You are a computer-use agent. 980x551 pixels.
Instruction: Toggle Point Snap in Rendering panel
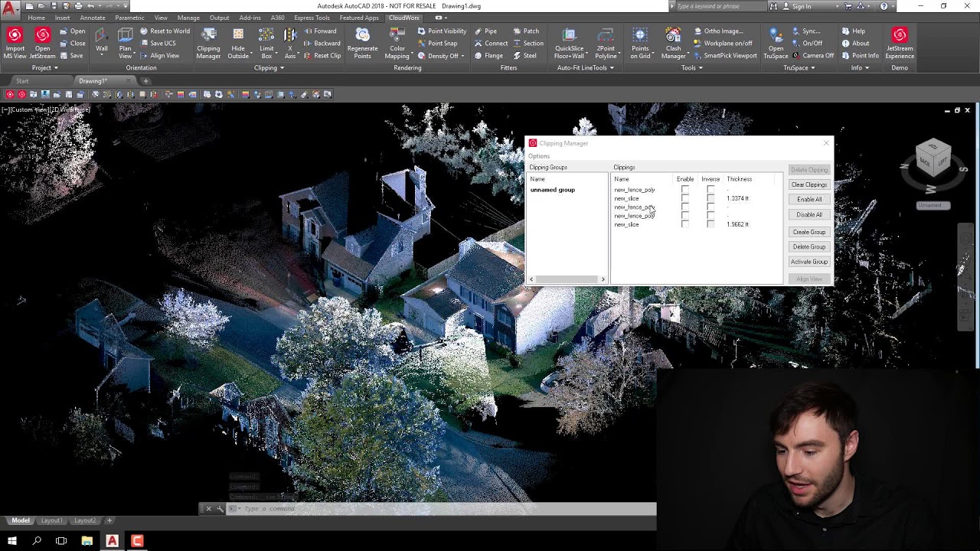coord(437,44)
